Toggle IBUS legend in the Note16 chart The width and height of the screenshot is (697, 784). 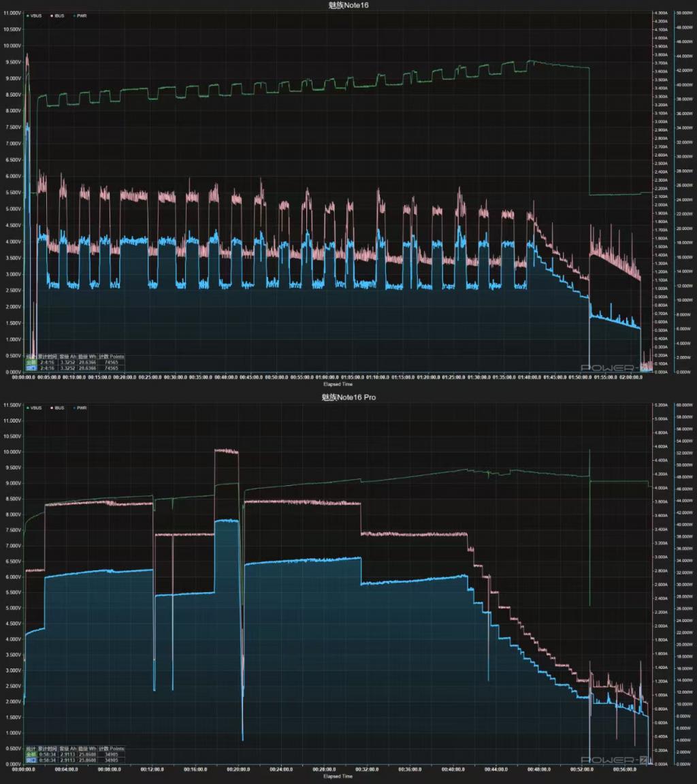coord(57,16)
